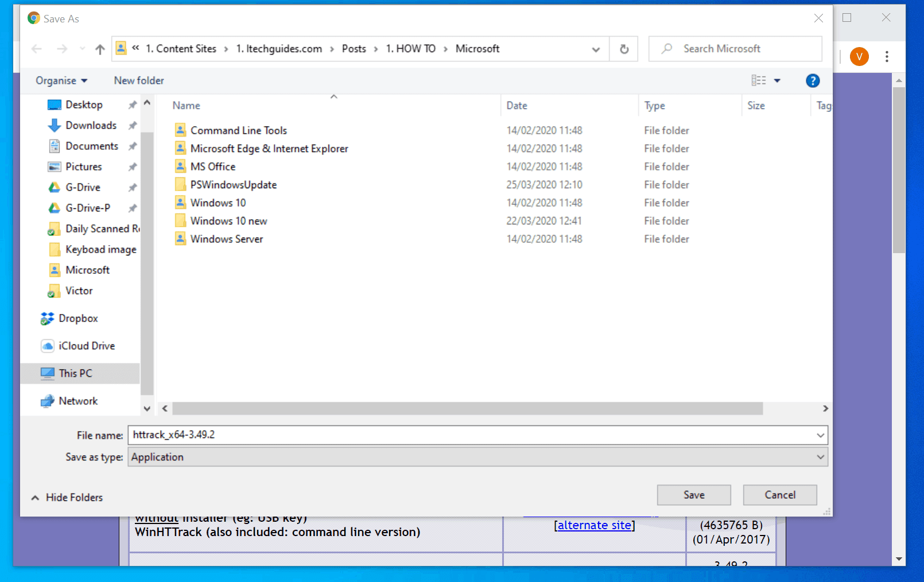Click the Desktop pin icon
Screen dimensions: 924x582
133,105
